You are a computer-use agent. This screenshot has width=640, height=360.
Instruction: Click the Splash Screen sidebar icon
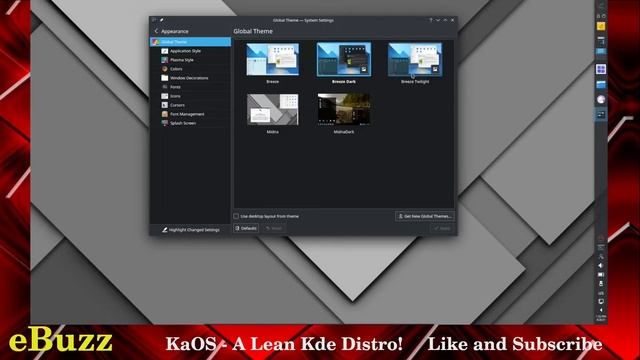click(x=164, y=123)
